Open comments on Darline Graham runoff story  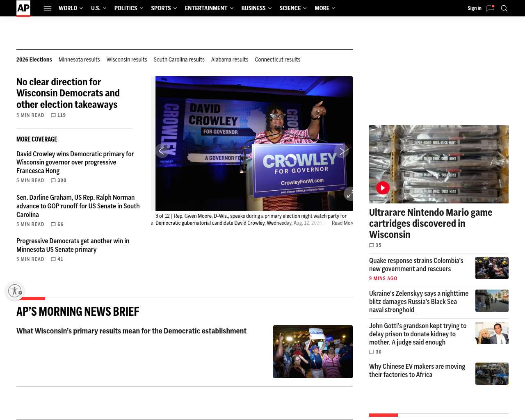pyautogui.click(x=57, y=224)
